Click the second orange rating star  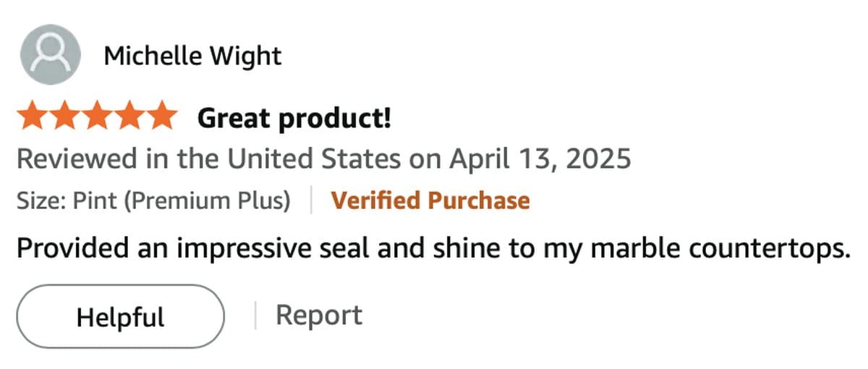click(x=66, y=116)
